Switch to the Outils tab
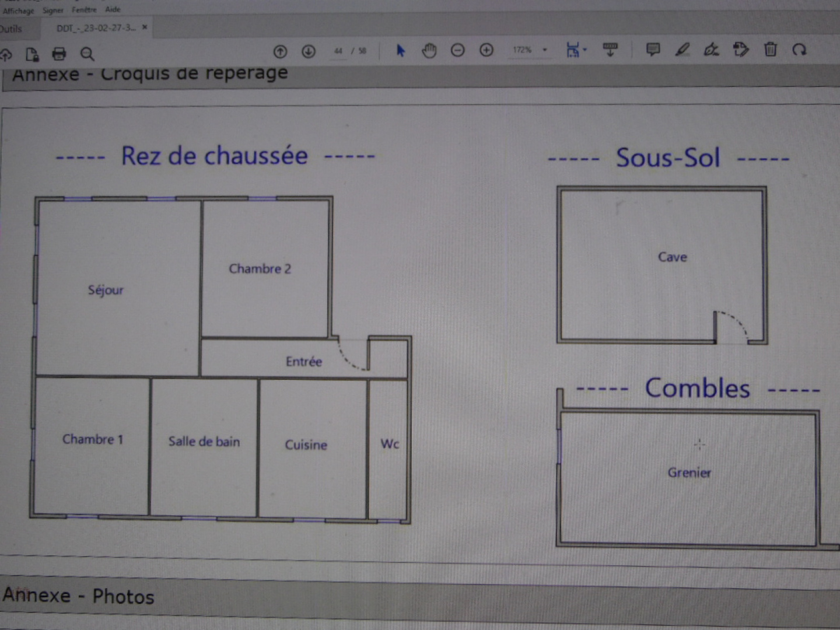Image resolution: width=840 pixels, height=630 pixels. tap(11, 29)
